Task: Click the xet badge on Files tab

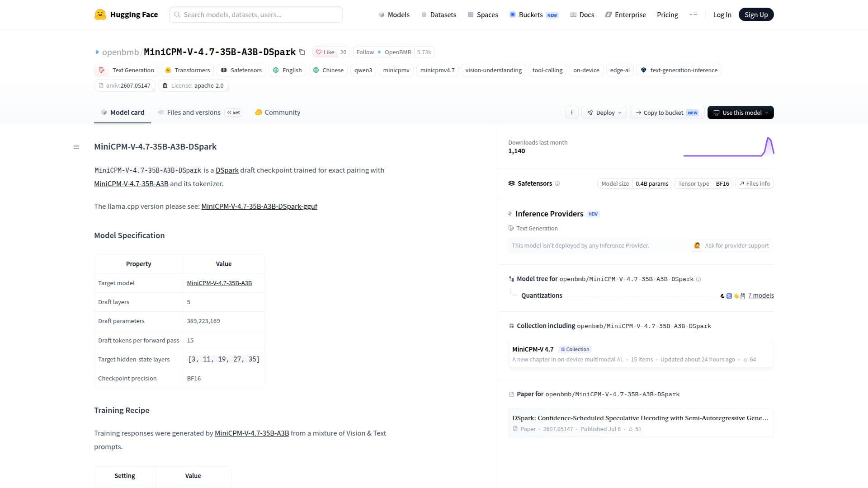Action: click(234, 113)
